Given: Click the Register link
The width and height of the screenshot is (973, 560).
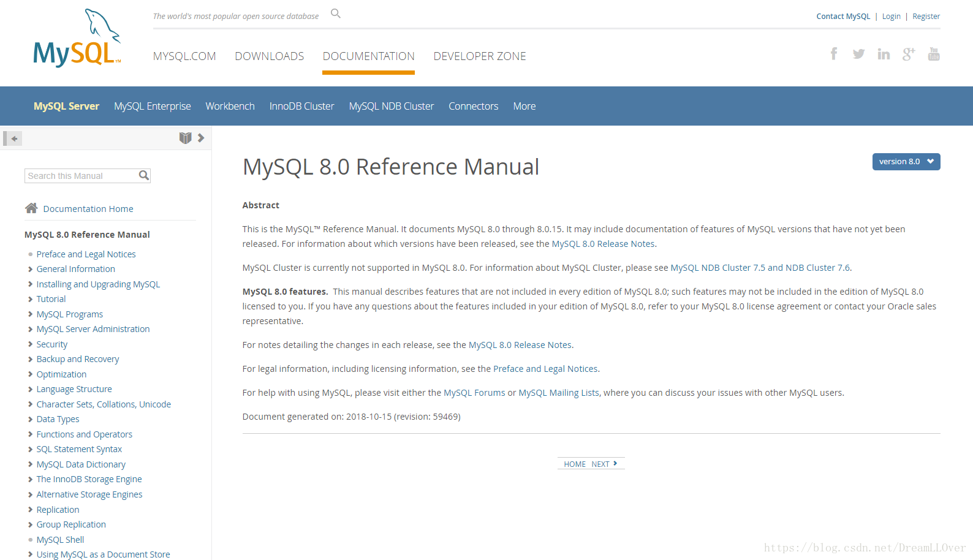Looking at the screenshot, I should (926, 17).
